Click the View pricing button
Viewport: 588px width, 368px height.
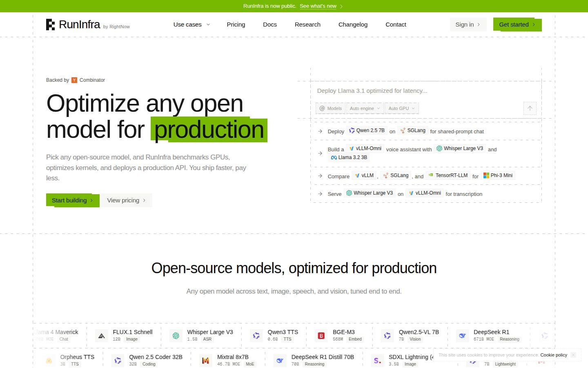point(127,200)
